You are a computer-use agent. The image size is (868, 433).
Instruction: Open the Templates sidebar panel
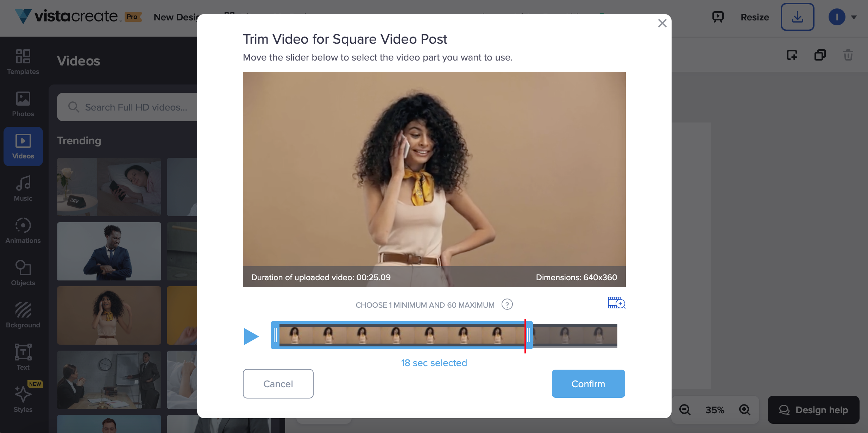(x=23, y=62)
